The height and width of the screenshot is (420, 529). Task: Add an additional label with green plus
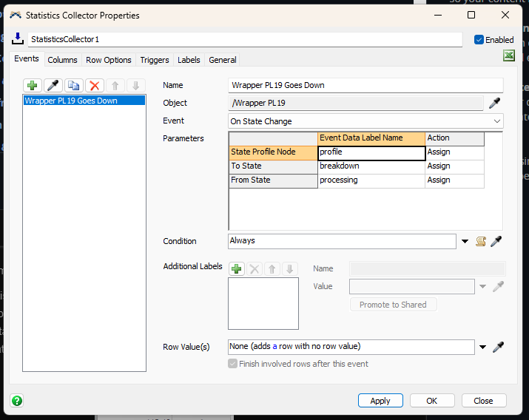(237, 269)
